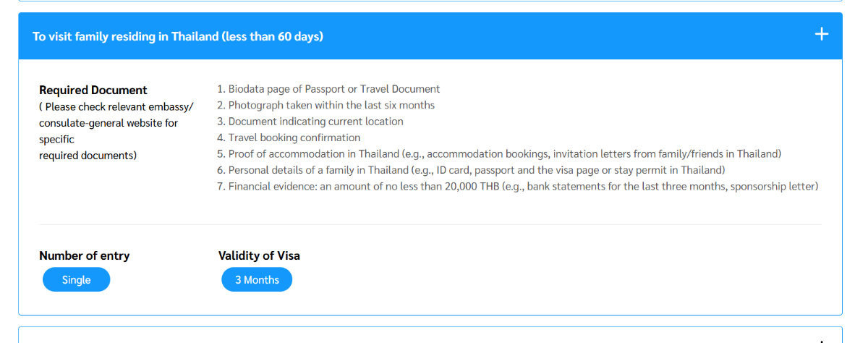Image resolution: width=868 pixels, height=343 pixels.
Task: Click the 'Single' entry pill button
Action: coord(76,279)
